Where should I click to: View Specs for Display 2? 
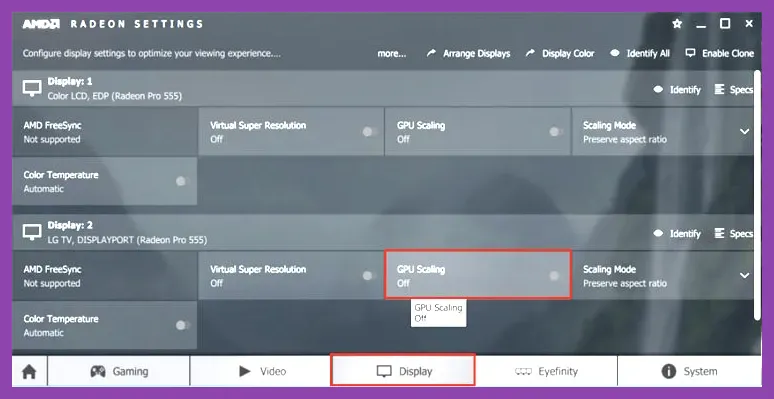click(734, 234)
